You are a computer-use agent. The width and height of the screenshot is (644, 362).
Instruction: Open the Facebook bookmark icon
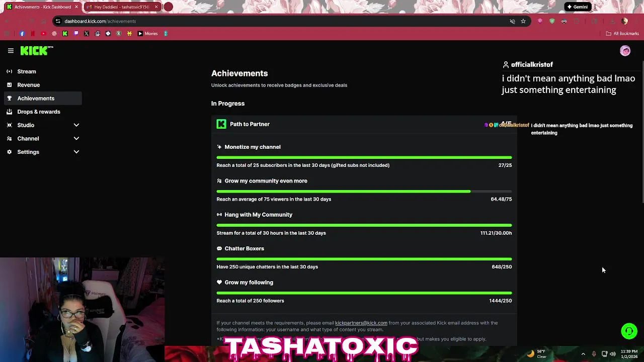(22, 34)
